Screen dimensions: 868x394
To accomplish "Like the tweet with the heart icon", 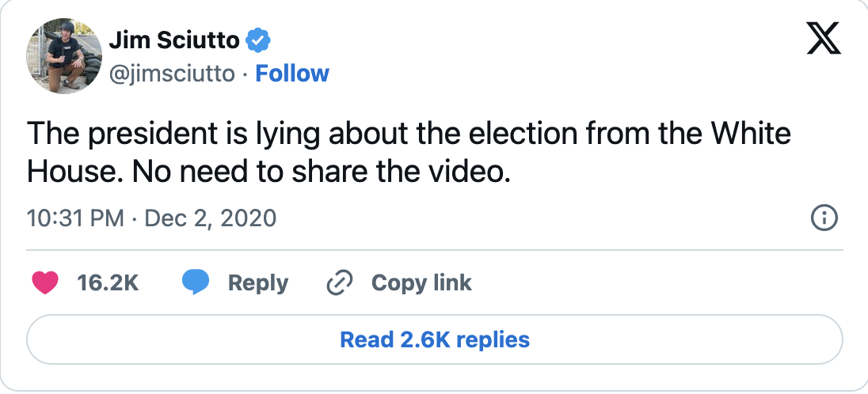I will (47, 282).
